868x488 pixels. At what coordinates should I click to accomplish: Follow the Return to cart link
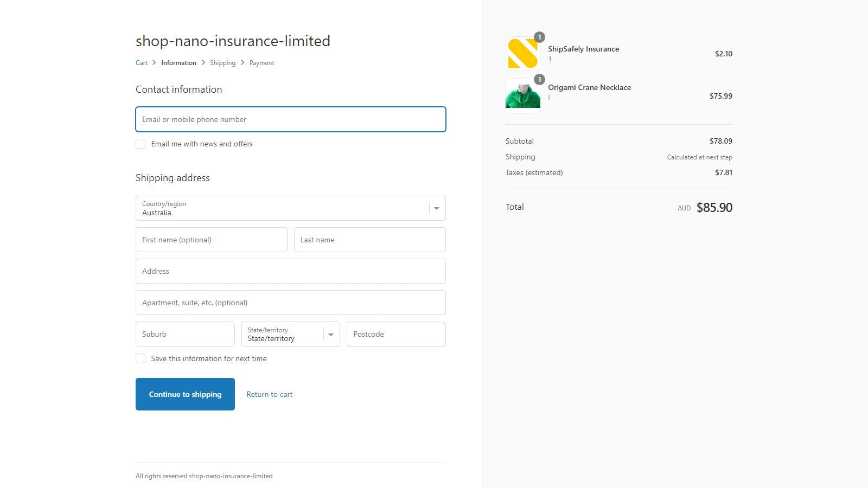[x=270, y=394]
